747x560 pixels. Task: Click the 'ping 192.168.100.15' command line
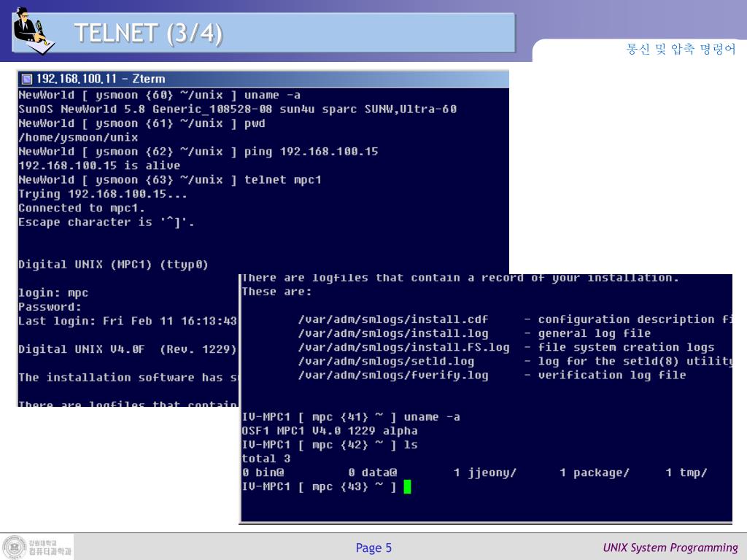pos(198,152)
